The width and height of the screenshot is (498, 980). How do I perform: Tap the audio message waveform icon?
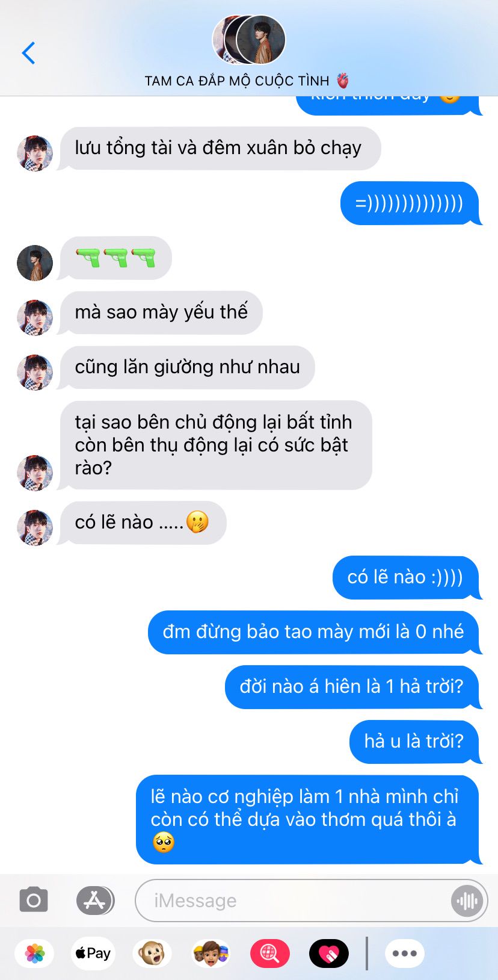pos(467,901)
